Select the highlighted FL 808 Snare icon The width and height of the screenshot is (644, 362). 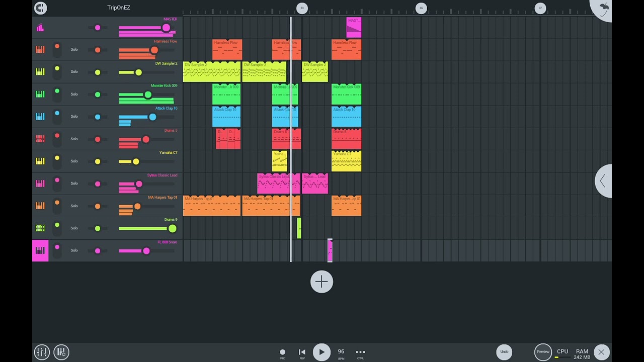point(40,250)
